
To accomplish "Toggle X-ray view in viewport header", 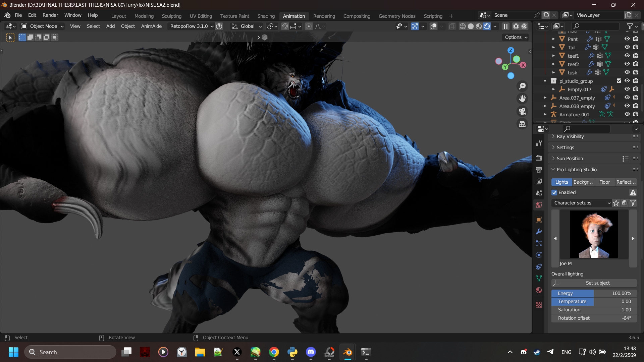I will click(x=452, y=26).
